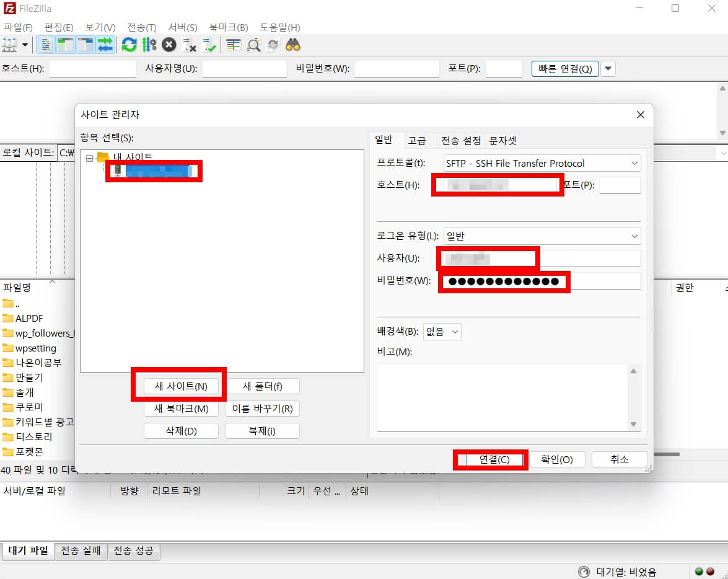Screen dimensions: 728x579
Task: Switch to the 전송 실패 queue tab
Action: pos(81,551)
